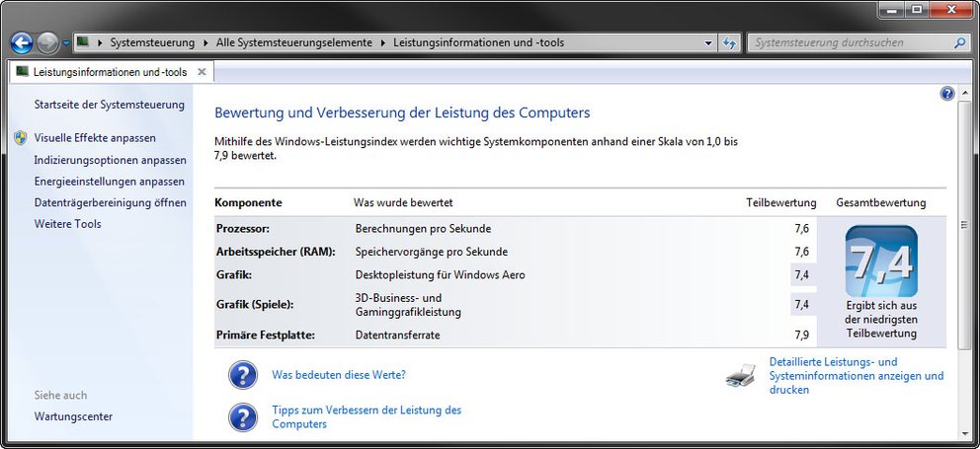Open Weitere Tools link
This screenshot has width=980, height=449.
coord(67,224)
